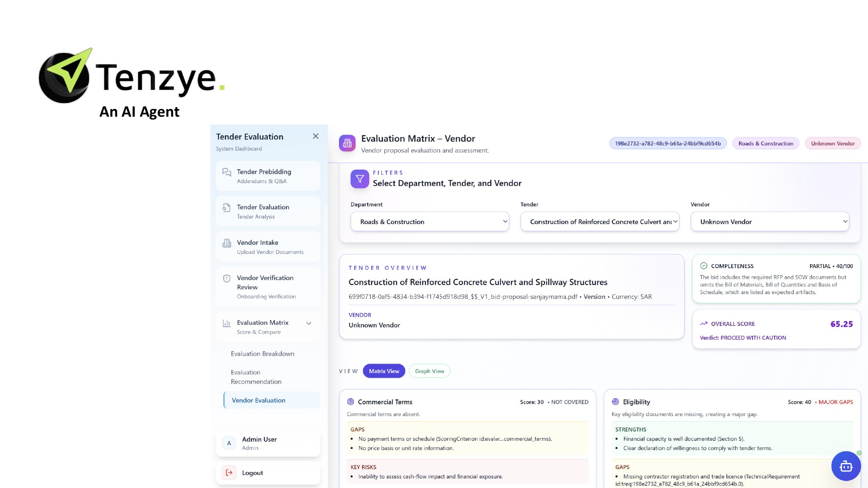
Task: Open Vendor Intake upload documents item
Action: (268, 246)
